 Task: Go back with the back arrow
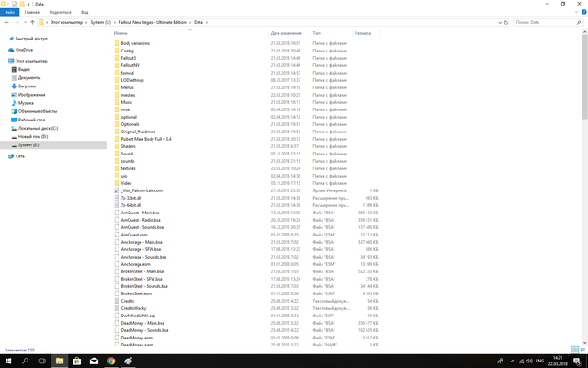tap(6, 22)
